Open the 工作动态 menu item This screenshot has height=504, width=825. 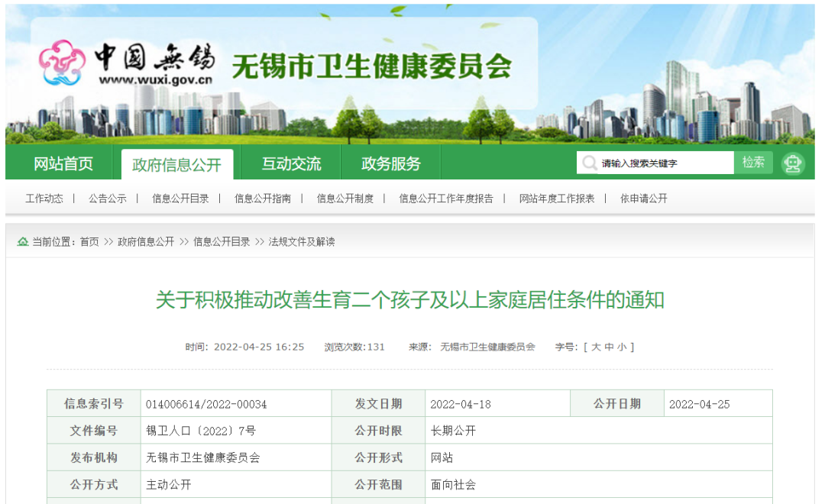(x=44, y=199)
